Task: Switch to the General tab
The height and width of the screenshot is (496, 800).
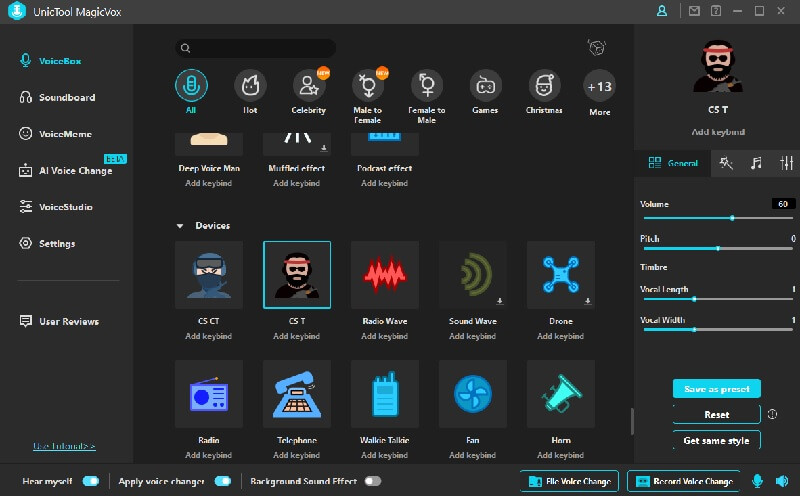Action: [x=673, y=162]
